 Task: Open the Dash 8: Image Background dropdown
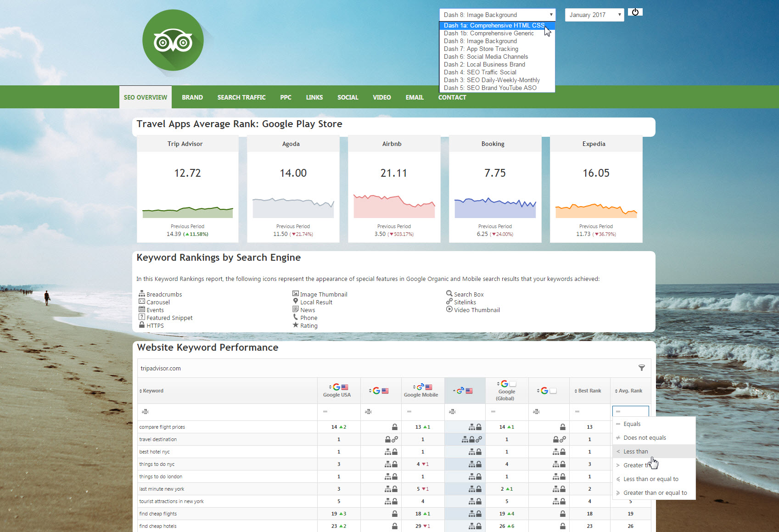pos(497,15)
